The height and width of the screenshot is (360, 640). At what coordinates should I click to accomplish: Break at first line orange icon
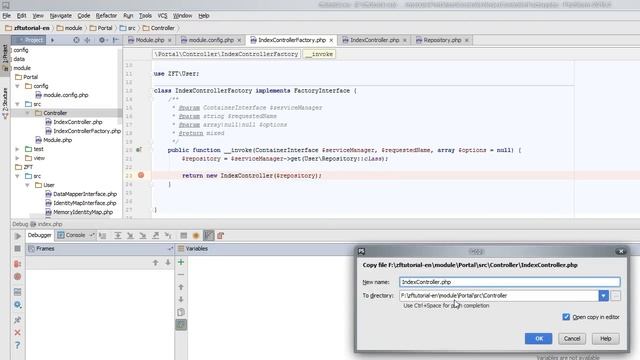196,236
